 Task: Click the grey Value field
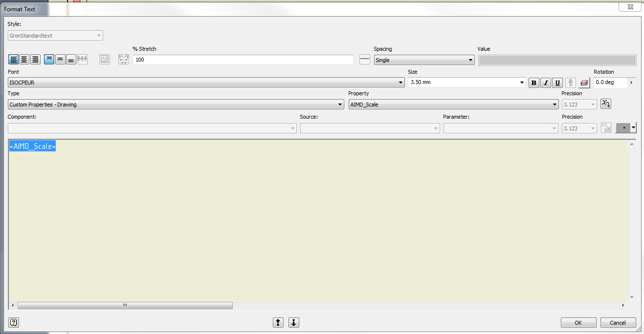(x=557, y=60)
